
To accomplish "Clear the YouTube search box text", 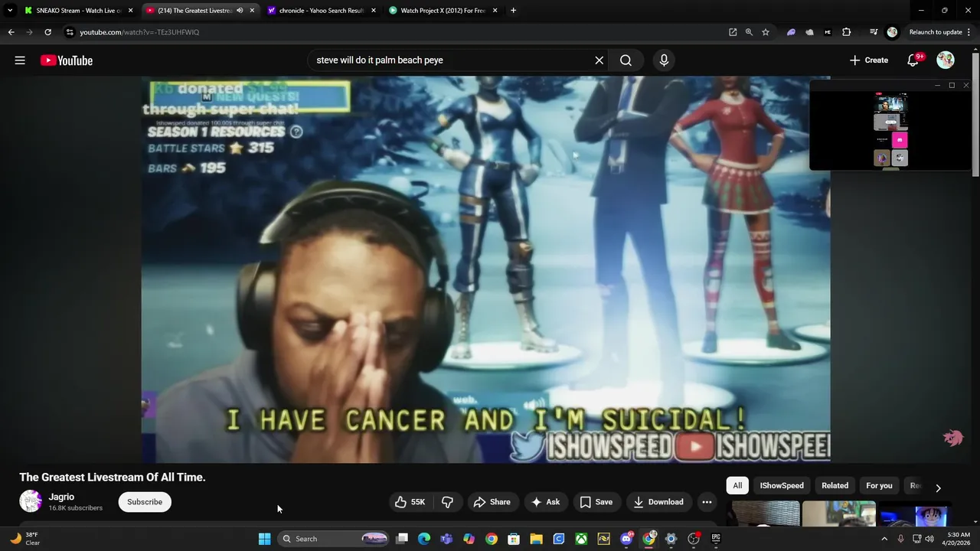I will click(599, 60).
